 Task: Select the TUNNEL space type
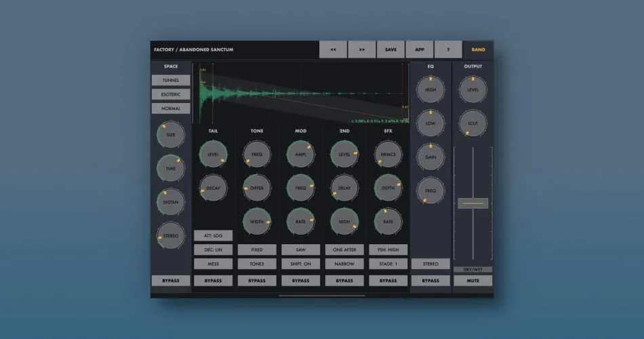[x=170, y=80]
